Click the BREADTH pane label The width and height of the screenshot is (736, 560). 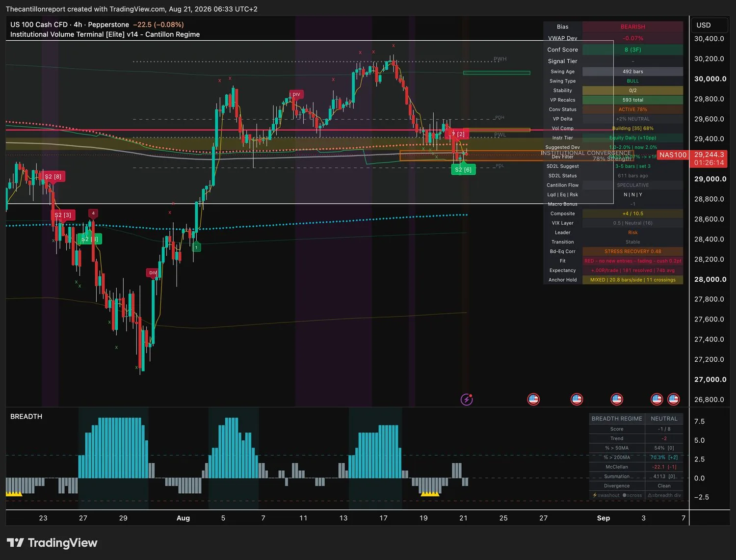[26, 416]
